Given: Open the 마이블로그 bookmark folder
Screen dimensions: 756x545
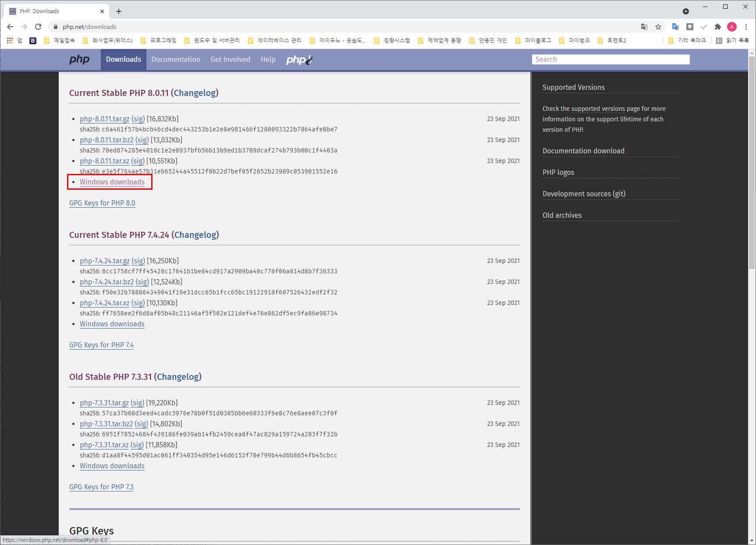Looking at the screenshot, I should [x=533, y=40].
